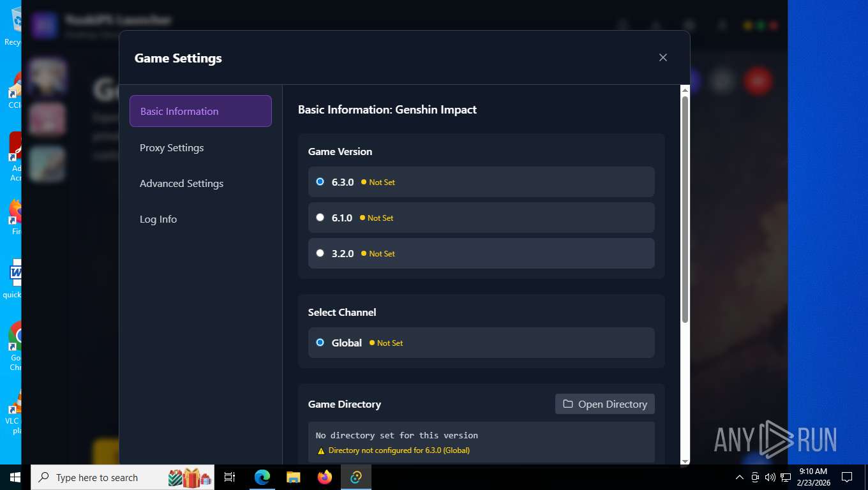Click the volume icon in system tray
The image size is (868, 490).
(x=770, y=477)
